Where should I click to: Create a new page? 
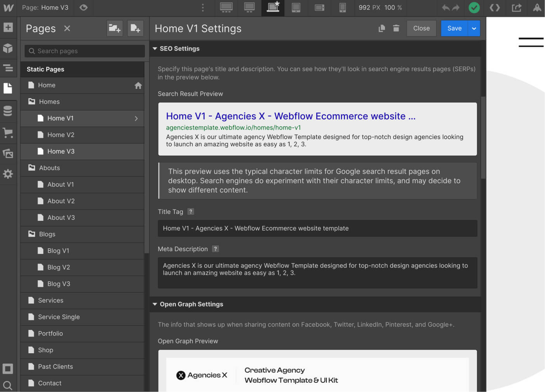pos(135,28)
